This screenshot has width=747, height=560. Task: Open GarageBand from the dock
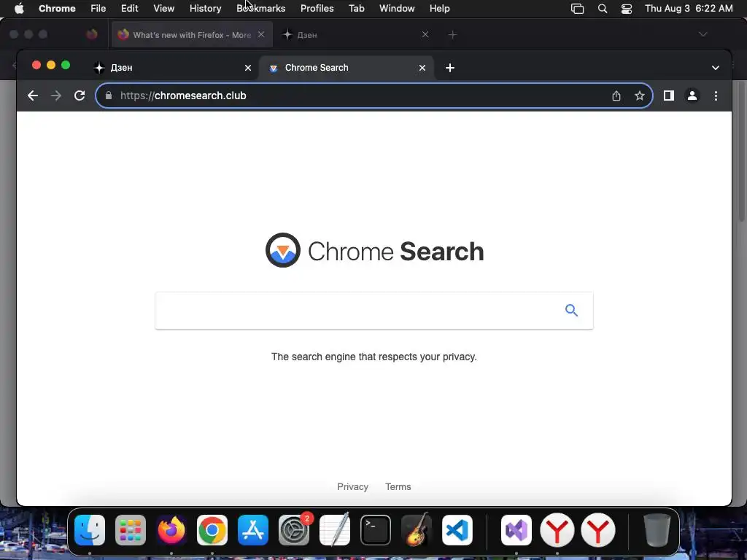click(417, 530)
